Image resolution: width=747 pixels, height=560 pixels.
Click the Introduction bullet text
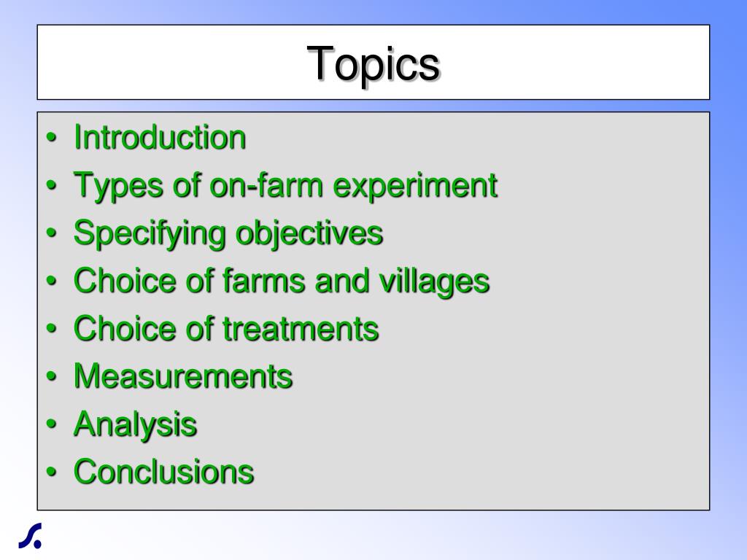160,138
